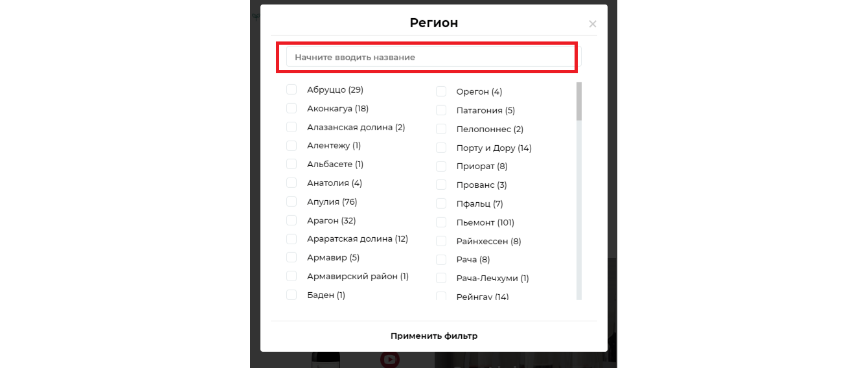Select the Пелопоннес (2) checkbox
The height and width of the screenshot is (368, 868).
(x=441, y=129)
